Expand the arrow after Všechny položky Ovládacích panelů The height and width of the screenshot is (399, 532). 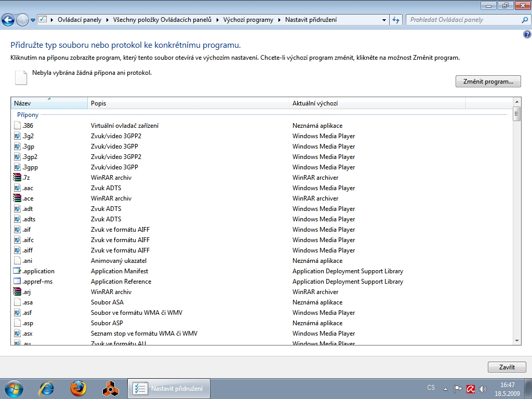coord(218,20)
